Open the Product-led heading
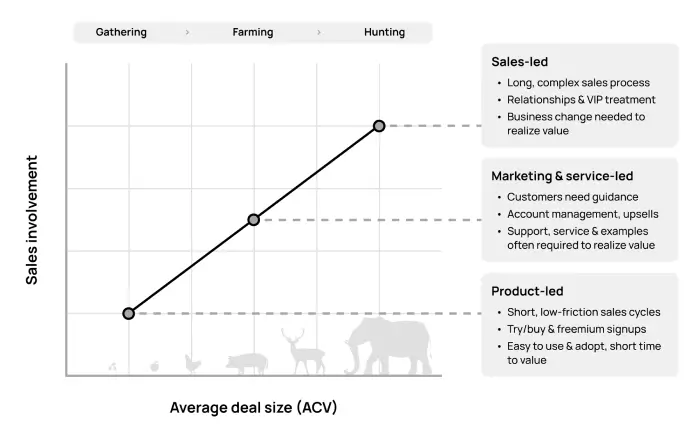This screenshot has height=439, width=700. tap(527, 291)
